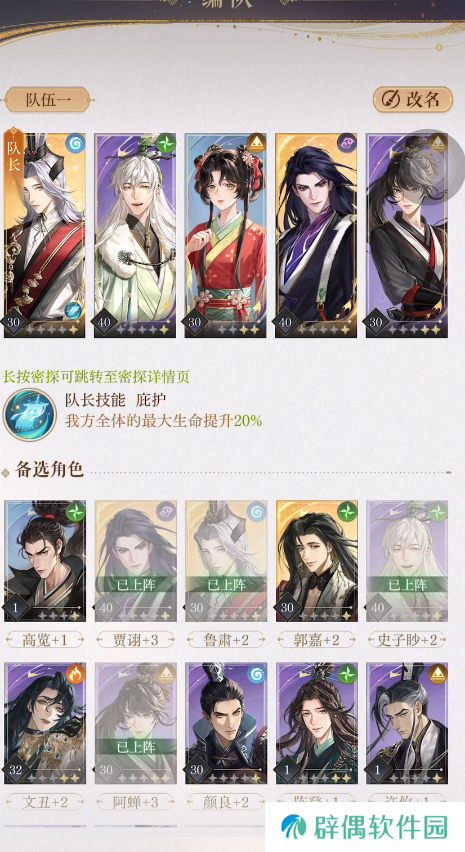Tap the deployed 史子眇+2 card
The width and height of the screenshot is (465, 852).
407,561
